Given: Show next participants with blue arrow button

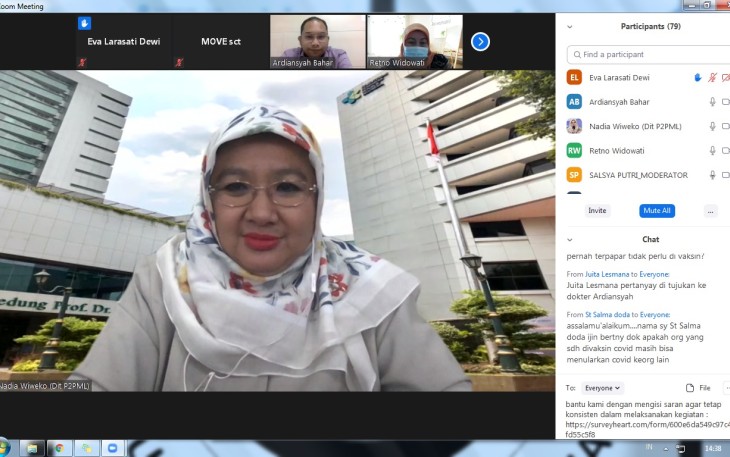Looking at the screenshot, I should click(x=480, y=42).
